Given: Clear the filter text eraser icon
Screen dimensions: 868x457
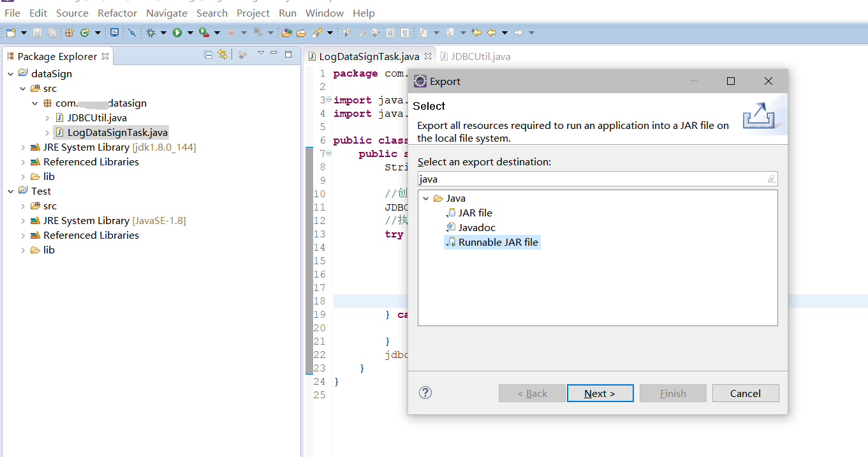Looking at the screenshot, I should point(771,179).
